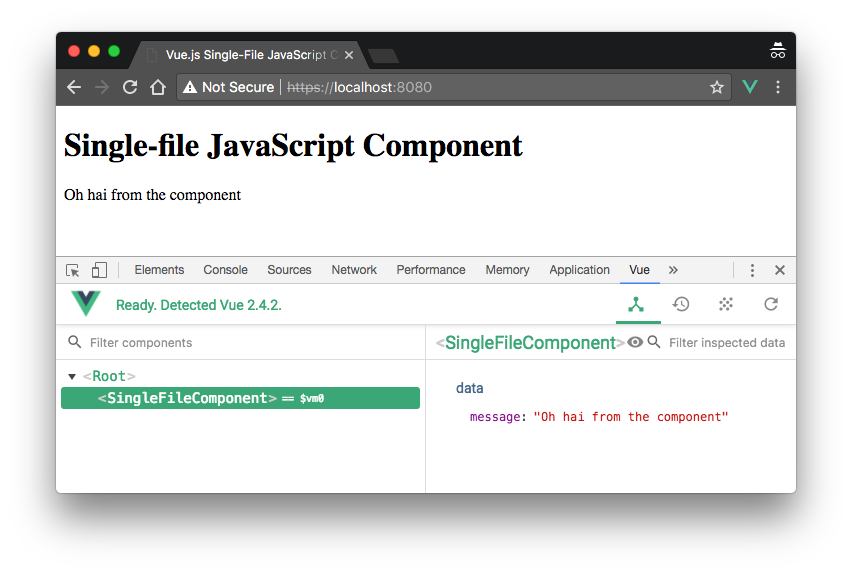This screenshot has height=573, width=852.
Task: Open the Vue components tree view
Action: [636, 304]
